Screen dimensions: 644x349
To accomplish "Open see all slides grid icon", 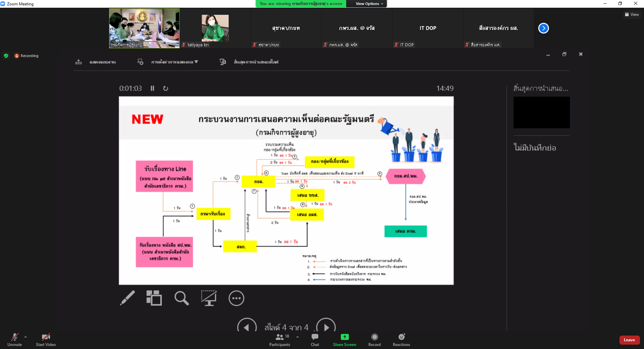I will [x=154, y=298].
